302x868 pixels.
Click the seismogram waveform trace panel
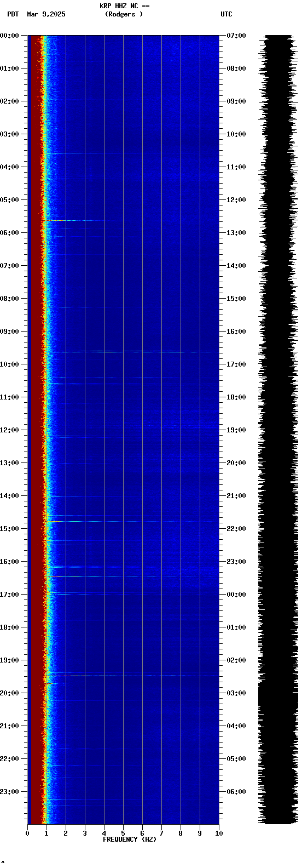[278, 430]
